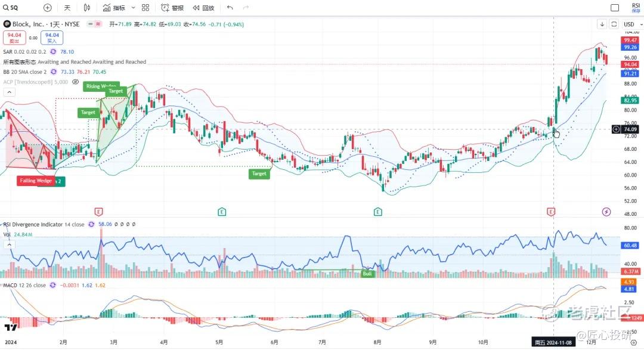Screen dimensions: 644x350
Task: Click the SAR 0.02 0.02 0.2 legend
Action: coord(24,52)
